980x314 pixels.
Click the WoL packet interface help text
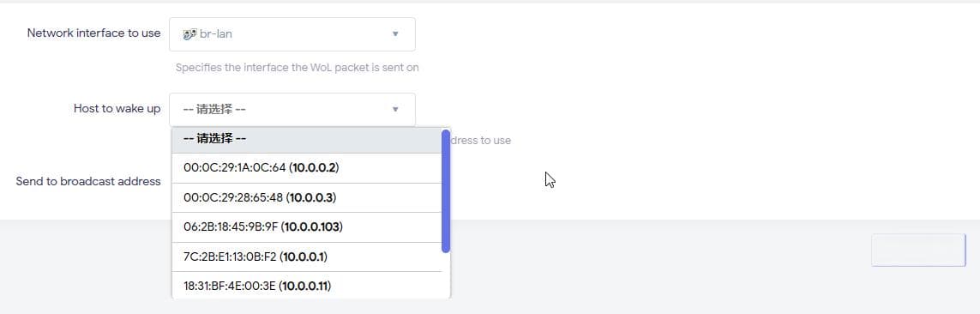297,68
